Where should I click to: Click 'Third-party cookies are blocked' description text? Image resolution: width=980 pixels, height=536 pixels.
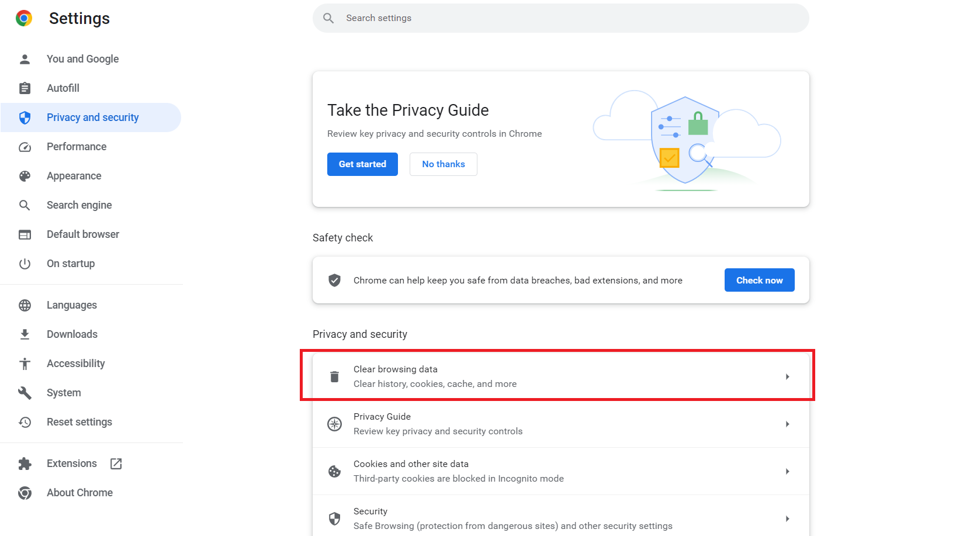pos(459,479)
